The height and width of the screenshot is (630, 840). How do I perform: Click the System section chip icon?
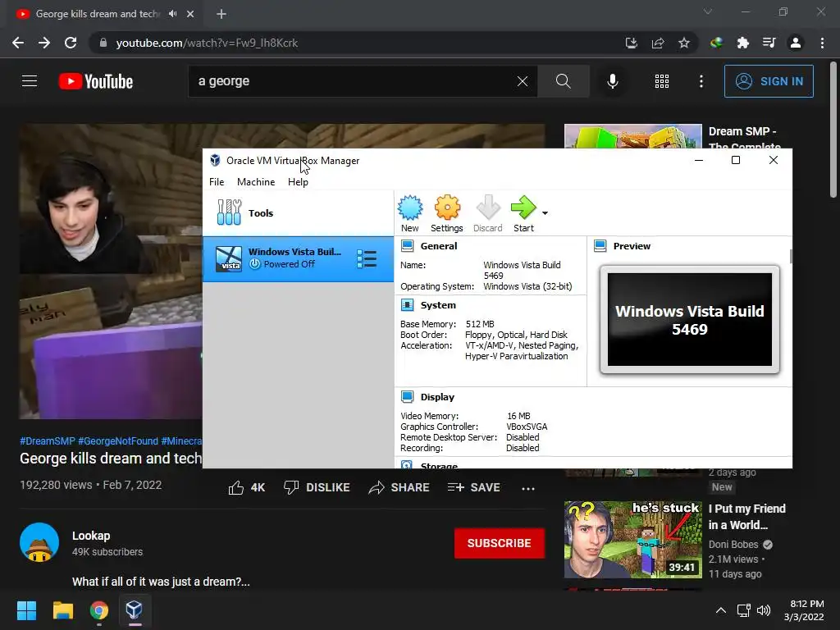tap(407, 305)
